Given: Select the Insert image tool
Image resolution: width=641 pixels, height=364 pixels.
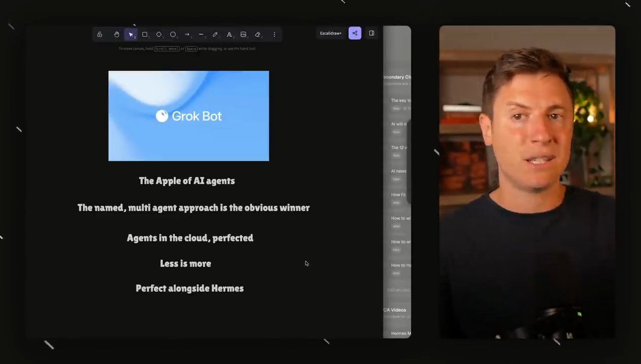Looking at the screenshot, I should [243, 34].
